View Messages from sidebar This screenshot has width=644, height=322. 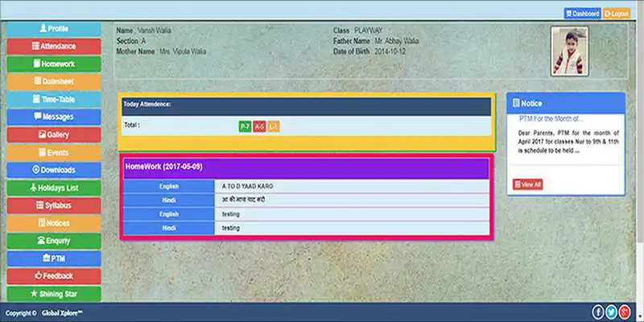54,117
